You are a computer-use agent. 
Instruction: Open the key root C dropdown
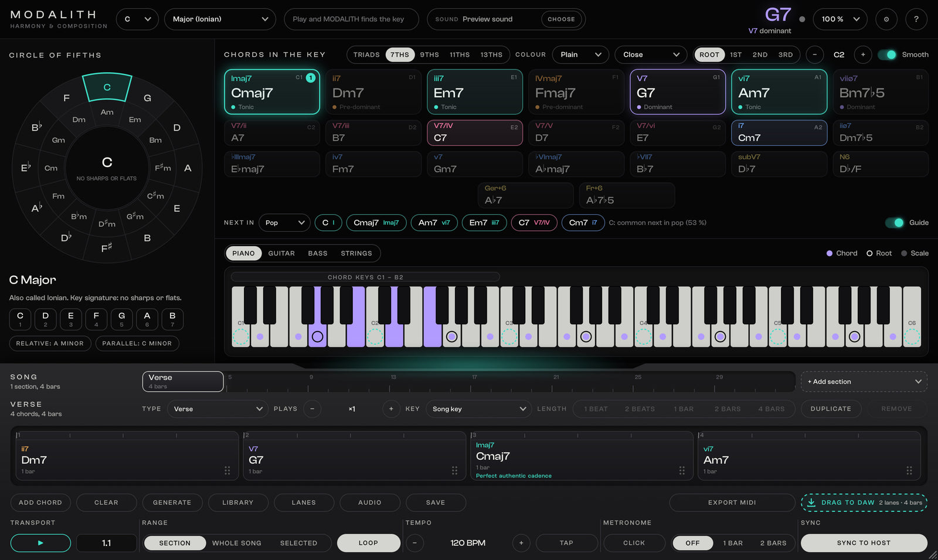(137, 19)
